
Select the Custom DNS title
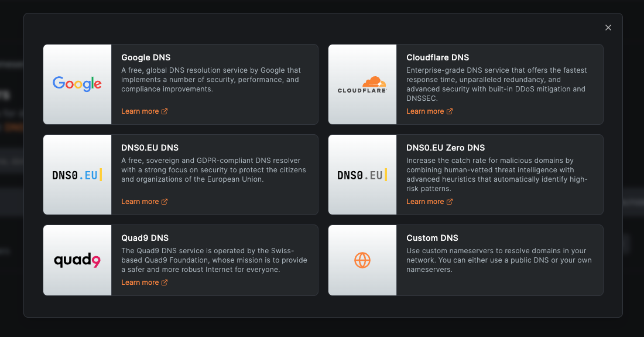point(432,238)
